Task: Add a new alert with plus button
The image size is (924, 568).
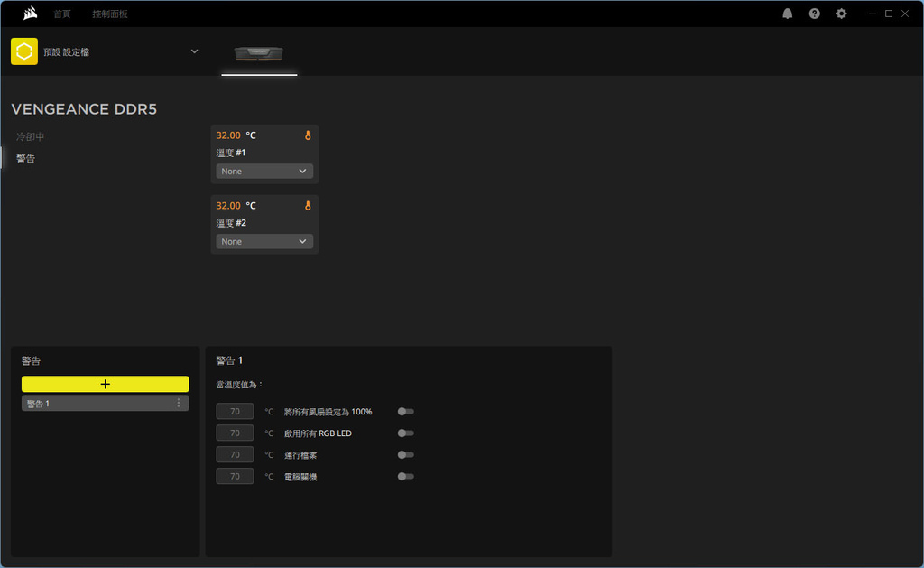Action: (x=106, y=384)
